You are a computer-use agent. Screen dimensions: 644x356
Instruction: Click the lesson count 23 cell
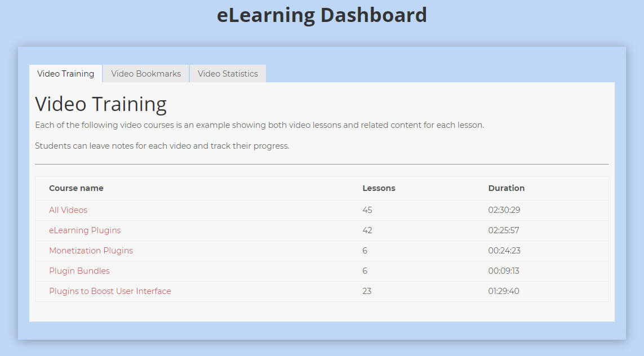coord(367,291)
